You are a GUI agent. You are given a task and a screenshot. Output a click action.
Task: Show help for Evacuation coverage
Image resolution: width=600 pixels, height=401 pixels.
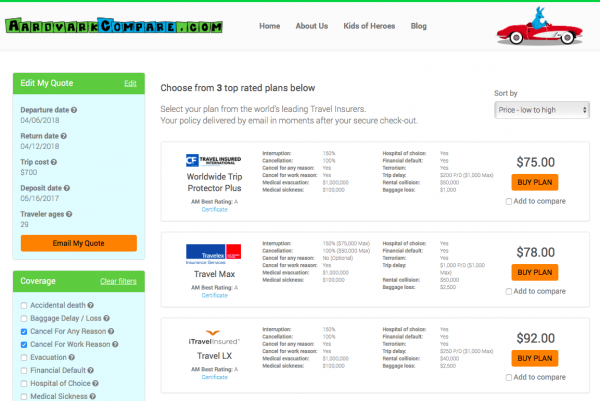pos(72,357)
